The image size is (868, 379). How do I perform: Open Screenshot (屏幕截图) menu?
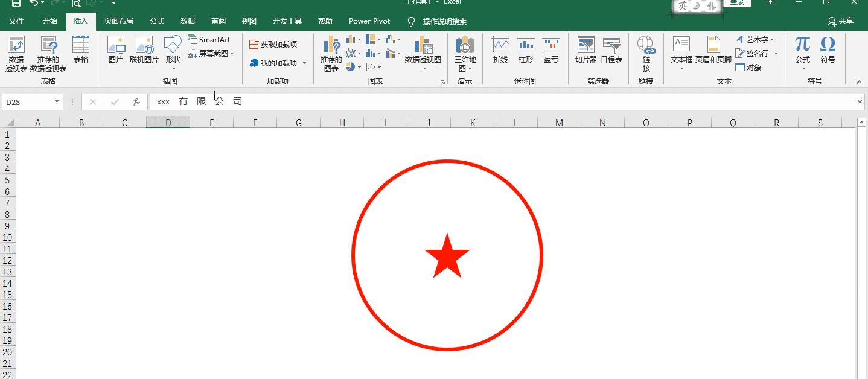tap(211, 54)
